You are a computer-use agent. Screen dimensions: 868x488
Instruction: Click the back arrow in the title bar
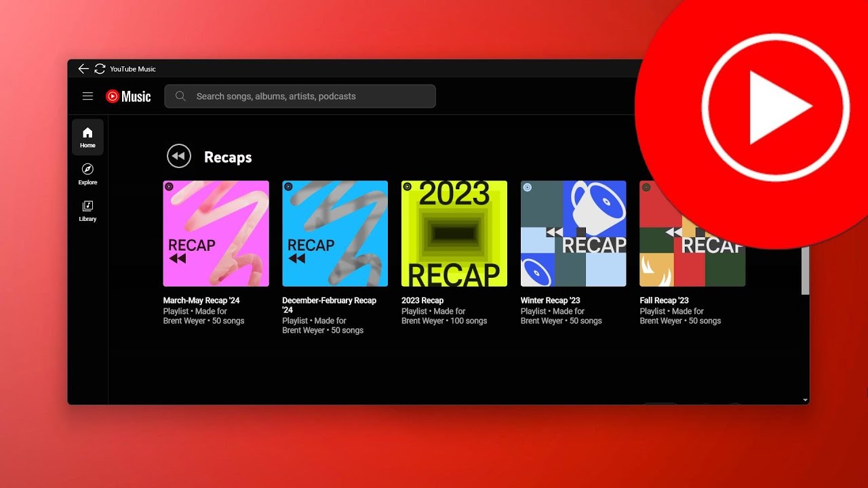click(x=83, y=68)
